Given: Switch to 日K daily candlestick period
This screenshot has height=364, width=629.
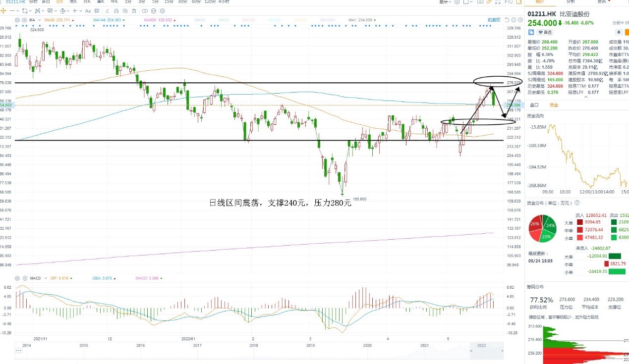Looking at the screenshot, I should click(59, 2).
